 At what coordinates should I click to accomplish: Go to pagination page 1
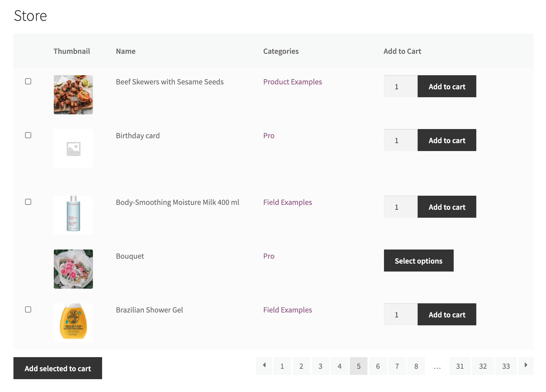282,366
